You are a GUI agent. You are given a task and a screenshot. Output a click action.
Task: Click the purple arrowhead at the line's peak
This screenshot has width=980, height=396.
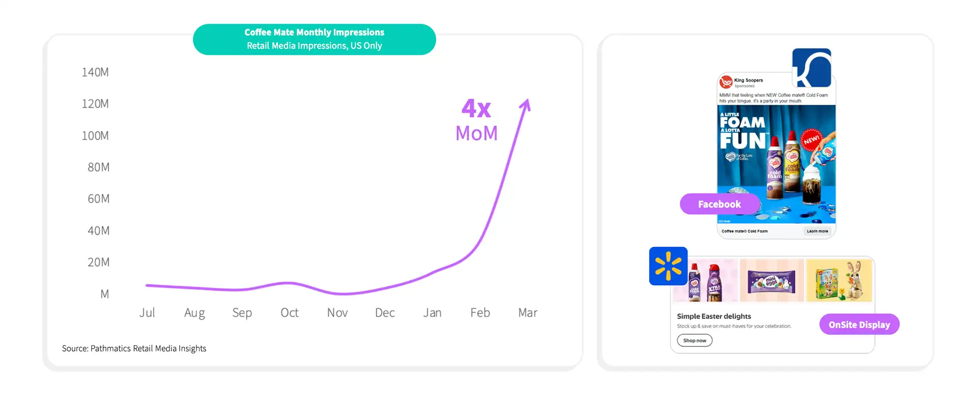click(526, 105)
